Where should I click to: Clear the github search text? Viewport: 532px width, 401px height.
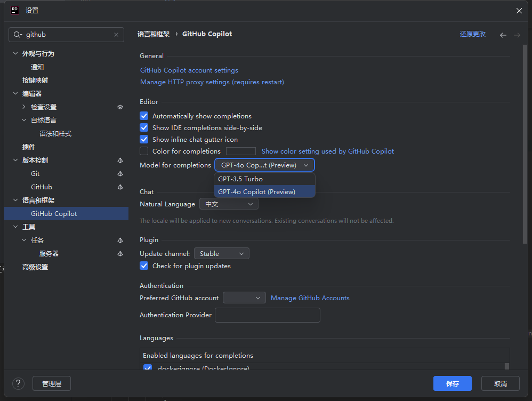[116, 35]
